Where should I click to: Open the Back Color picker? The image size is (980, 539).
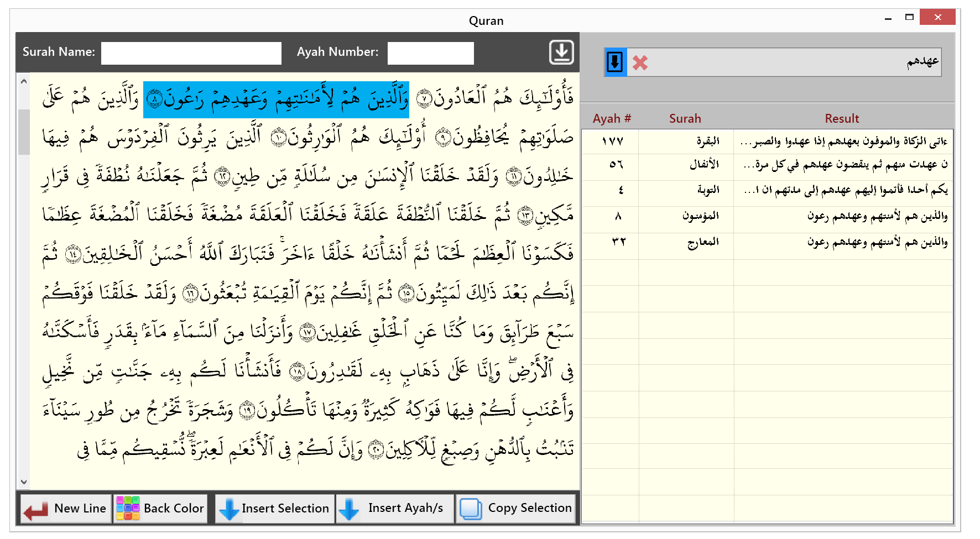tap(160, 509)
